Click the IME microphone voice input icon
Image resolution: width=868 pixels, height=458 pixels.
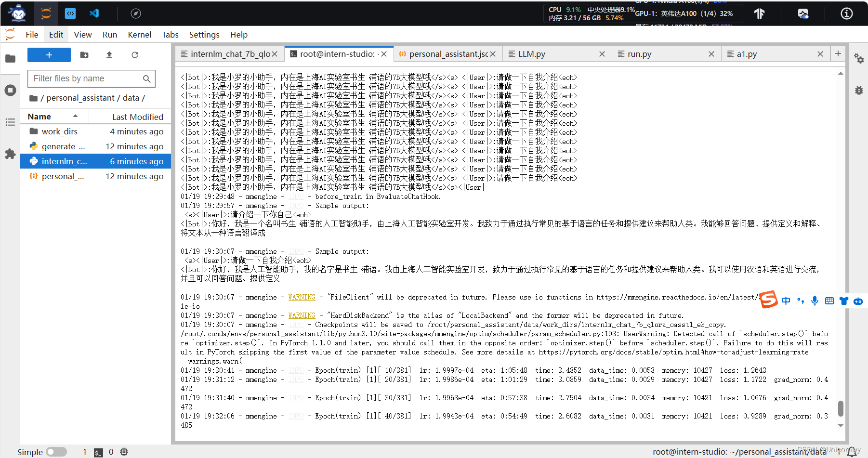[x=815, y=301]
